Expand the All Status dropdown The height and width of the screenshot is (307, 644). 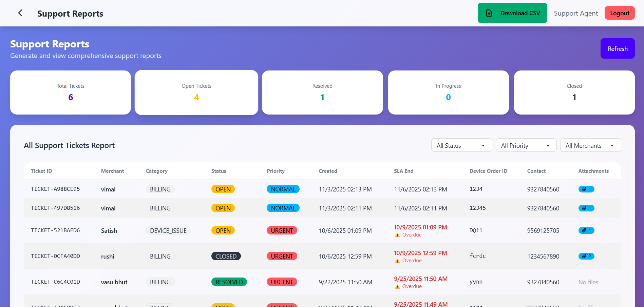pos(461,145)
